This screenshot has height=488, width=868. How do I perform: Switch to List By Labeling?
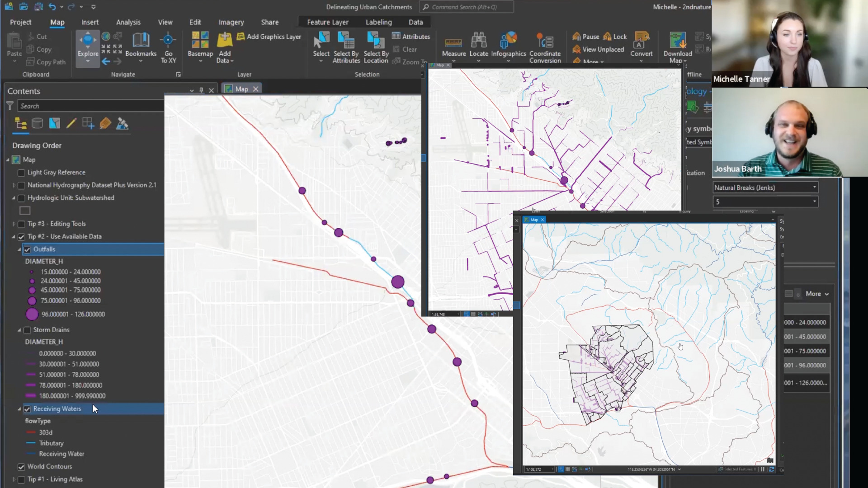(x=105, y=123)
